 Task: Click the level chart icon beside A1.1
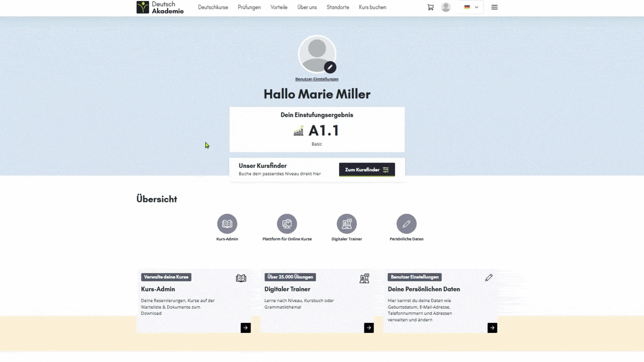(298, 131)
